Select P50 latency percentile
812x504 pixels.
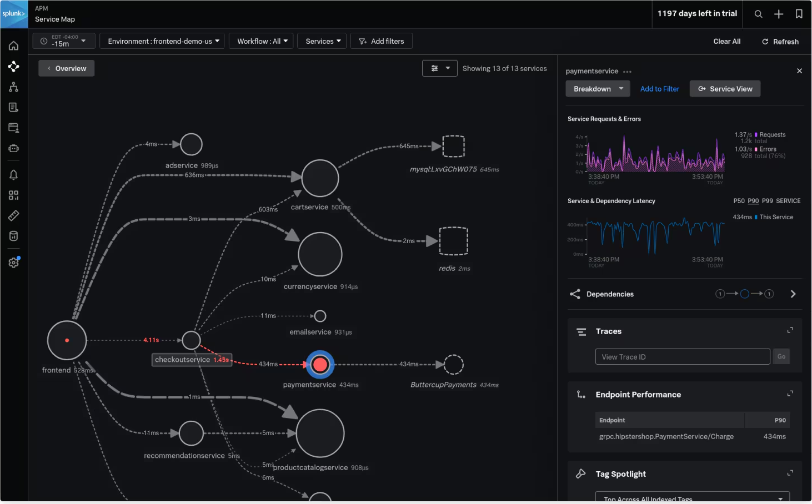point(739,201)
